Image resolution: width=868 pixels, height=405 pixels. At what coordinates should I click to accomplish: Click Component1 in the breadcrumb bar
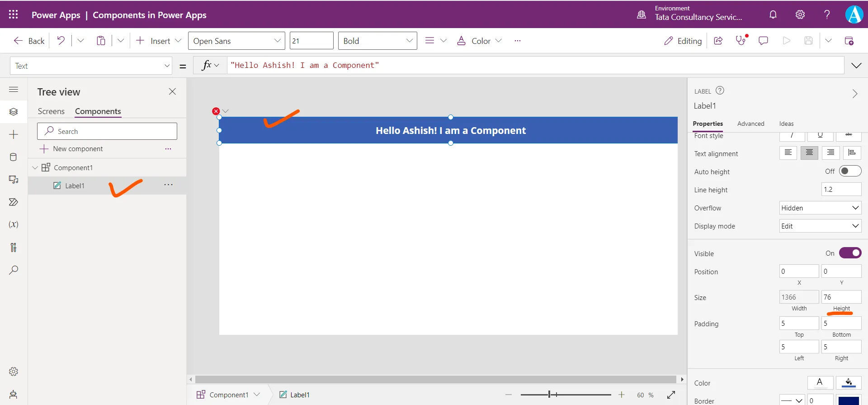(x=228, y=395)
